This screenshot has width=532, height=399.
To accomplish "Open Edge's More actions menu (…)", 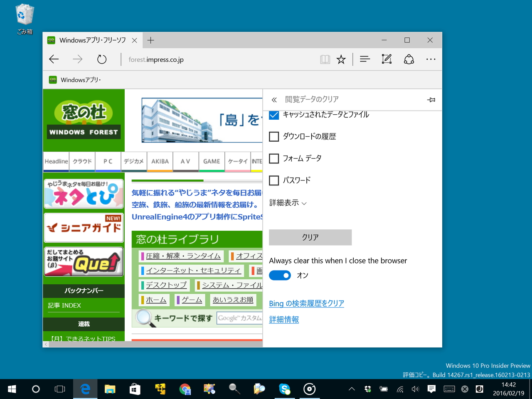I will click(x=431, y=59).
